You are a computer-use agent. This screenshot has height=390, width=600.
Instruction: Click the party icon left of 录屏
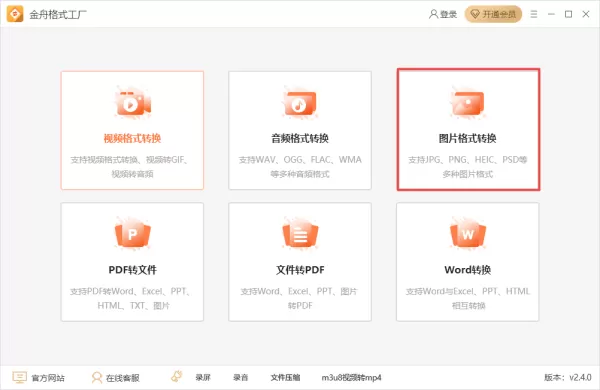click(x=176, y=376)
